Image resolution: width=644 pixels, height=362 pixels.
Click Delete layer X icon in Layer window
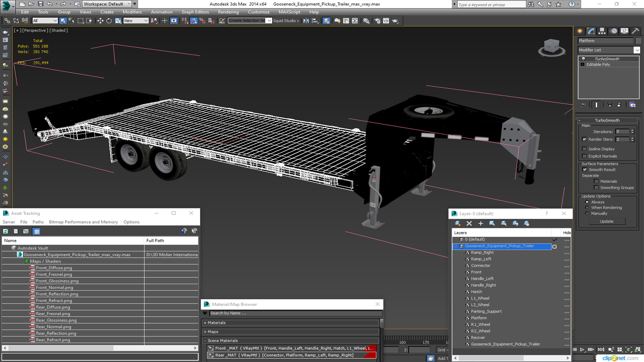[x=469, y=223]
